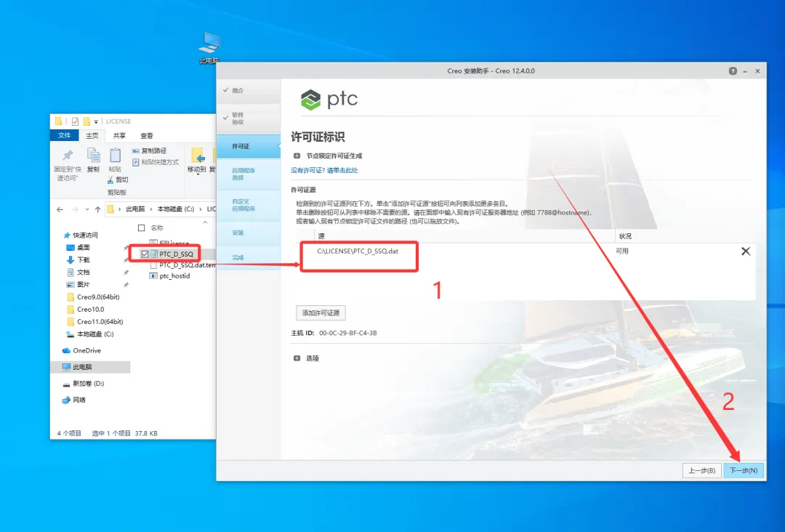Open the Creo9.0(64bit) folder in the sidebar
The height and width of the screenshot is (532, 785).
98,297
